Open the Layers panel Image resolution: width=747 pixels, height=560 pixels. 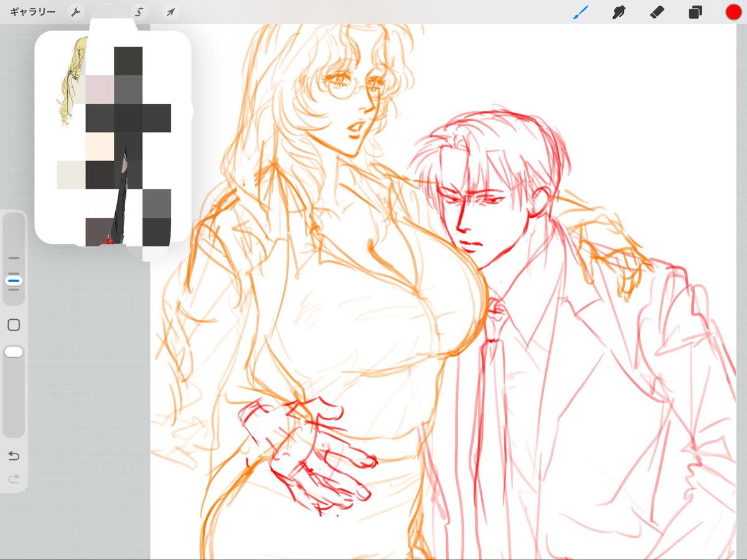(695, 12)
